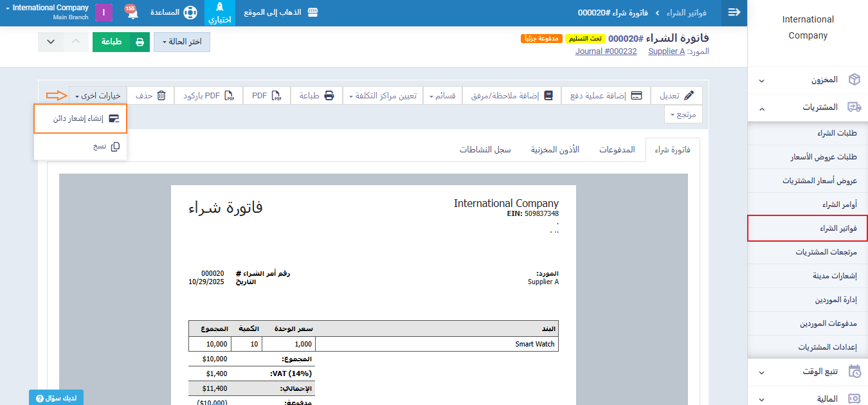Open the choose status (اختر الحالة) dropdown
This screenshot has height=405, width=868.
(181, 42)
